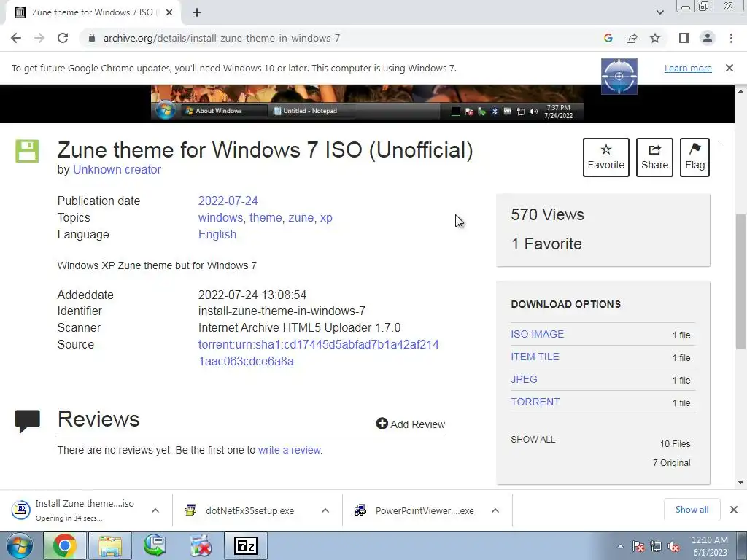747x560 pixels.
Task: Follow the write a review link
Action: [x=289, y=450]
